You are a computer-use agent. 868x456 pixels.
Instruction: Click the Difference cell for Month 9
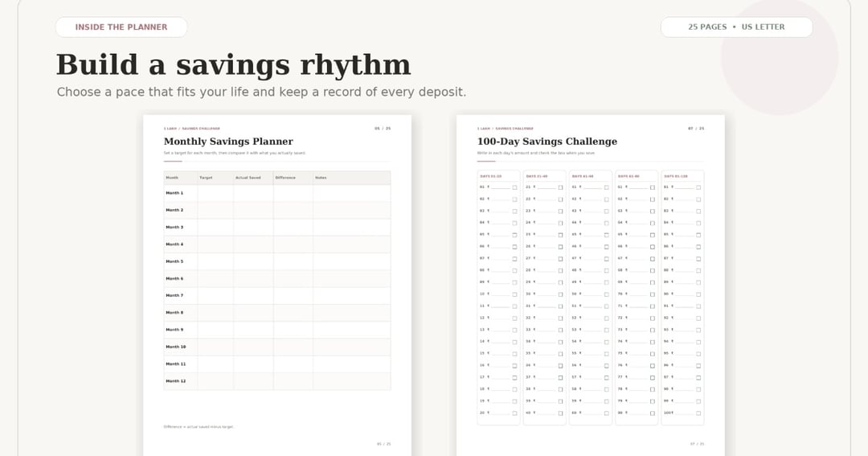click(x=293, y=330)
